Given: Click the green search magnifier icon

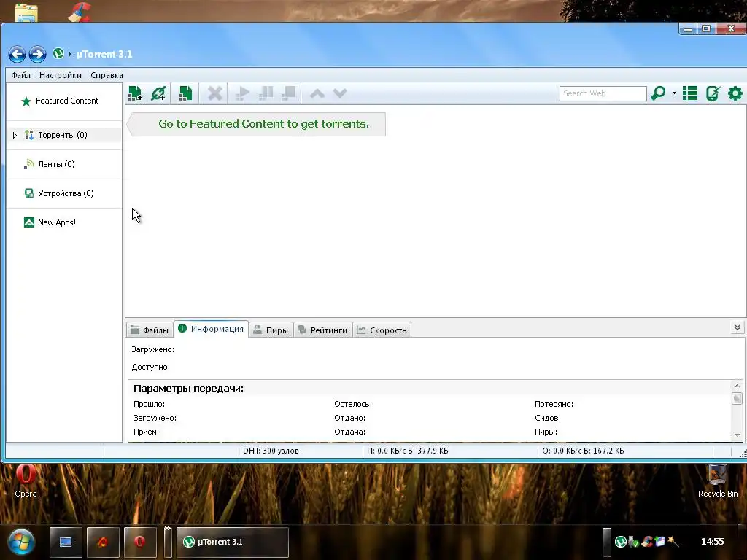Looking at the screenshot, I should 659,93.
